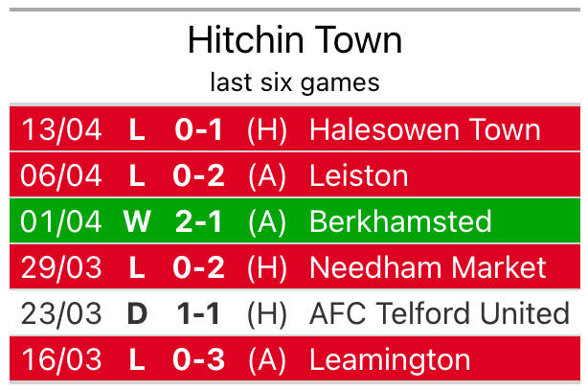Viewport: 588px width, 391px height.
Task: Select the Berkhamsted team name
Action: tap(399, 221)
